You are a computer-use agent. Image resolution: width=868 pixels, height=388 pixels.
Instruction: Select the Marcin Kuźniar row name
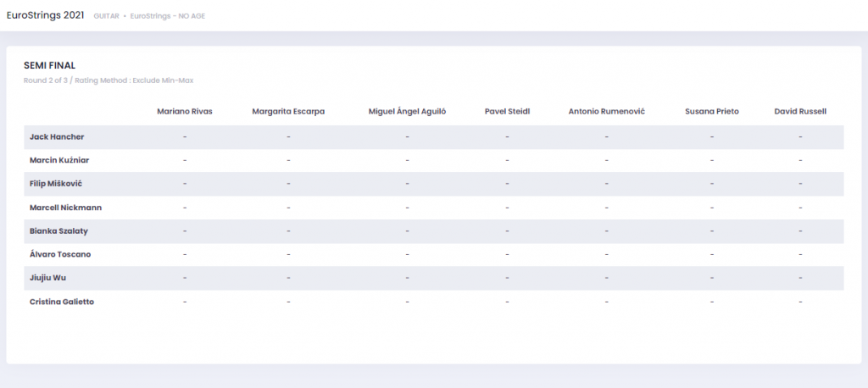[61, 160]
